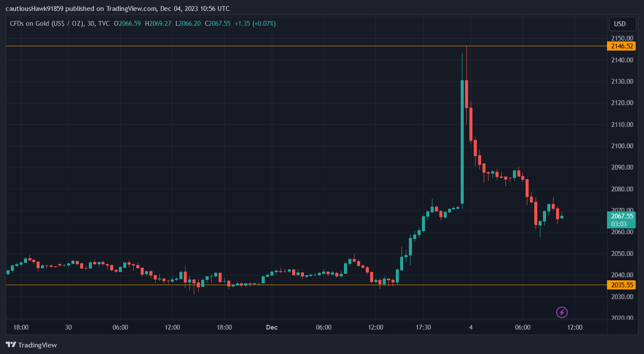This screenshot has height=354, width=644.
Task: Click the TradingView logo
Action: (x=30, y=345)
